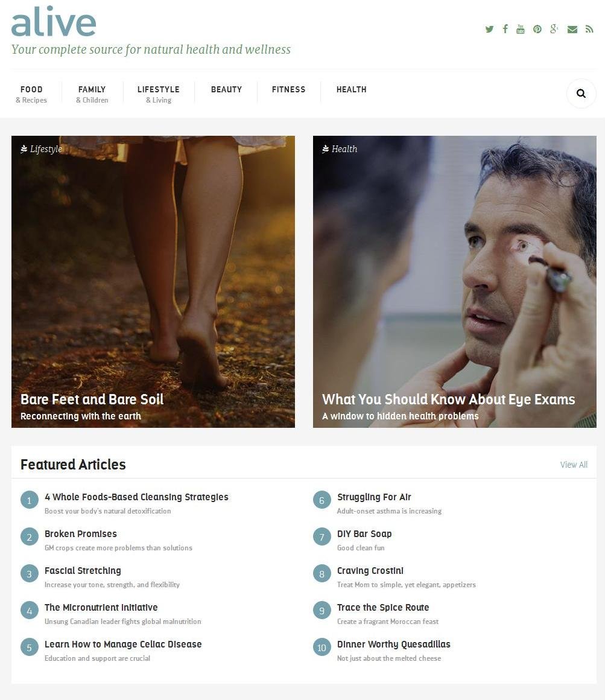This screenshot has height=700, width=605.
Task: Open DIY Bar Soap article
Action: tap(364, 534)
